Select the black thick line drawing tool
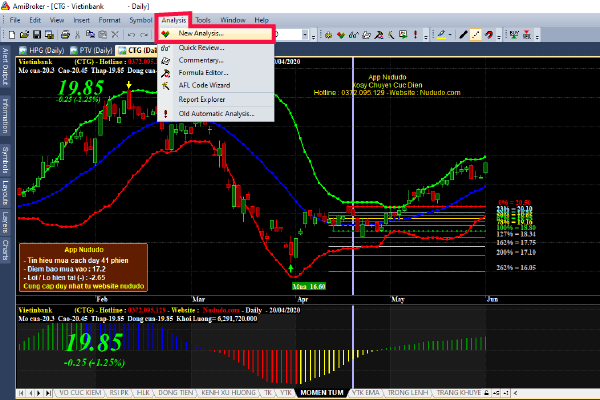600x400 pixels. 463,35
